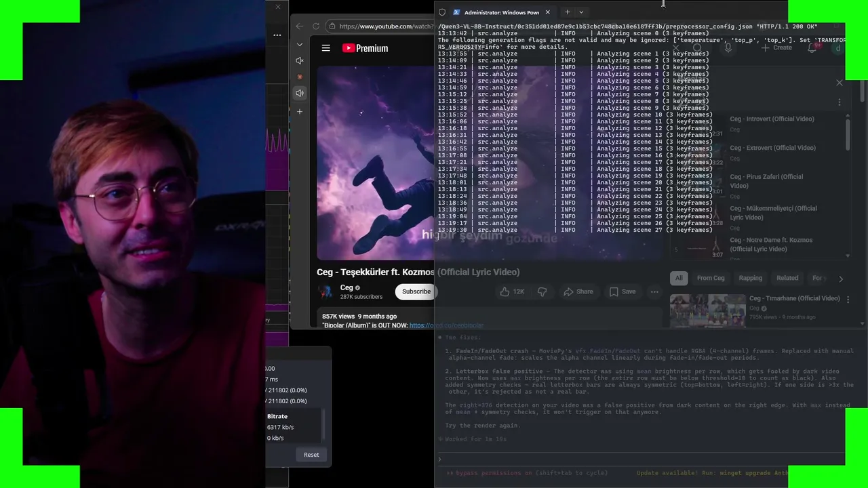The image size is (868, 488).
Task: Go back in the YouTube browser window
Action: click(x=300, y=26)
